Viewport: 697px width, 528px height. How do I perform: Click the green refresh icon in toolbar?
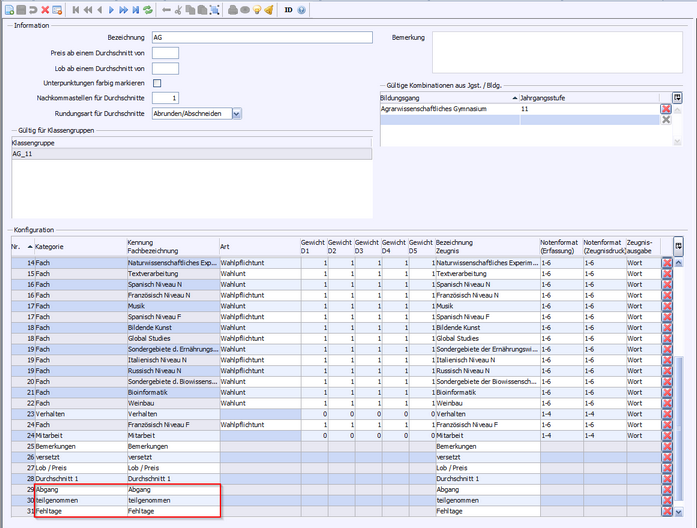(x=148, y=9)
